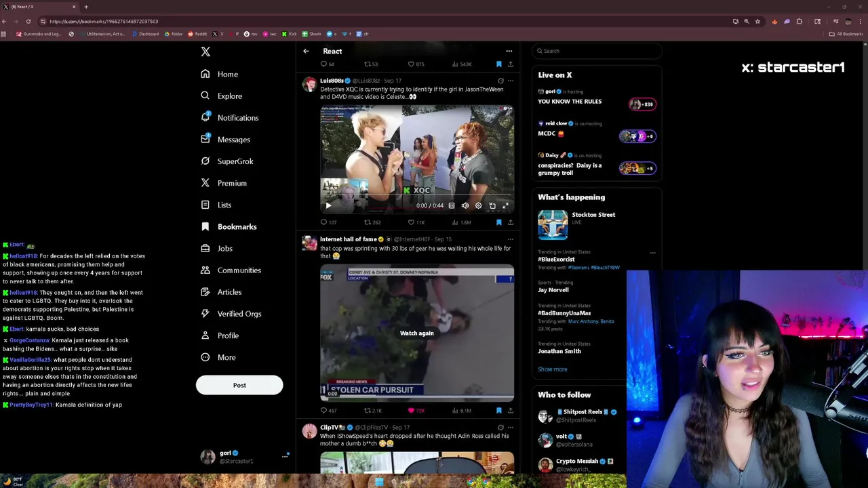
Task: Click the X search field
Action: click(596, 51)
